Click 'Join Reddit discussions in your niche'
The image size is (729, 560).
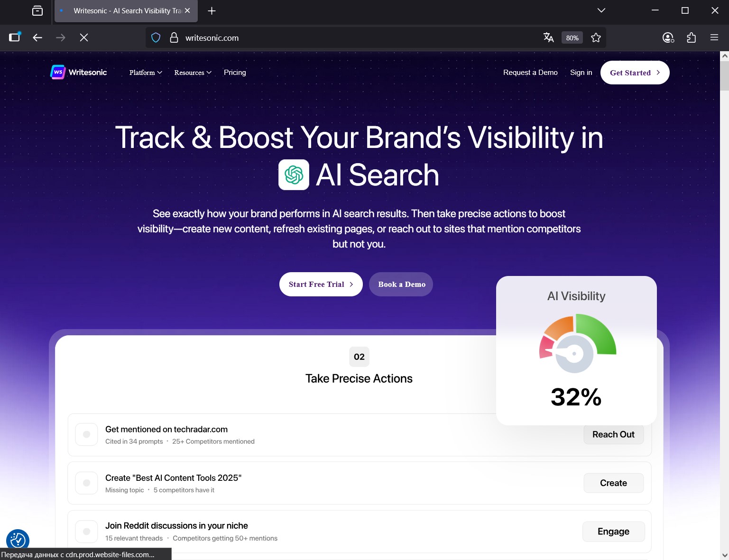tap(176, 526)
